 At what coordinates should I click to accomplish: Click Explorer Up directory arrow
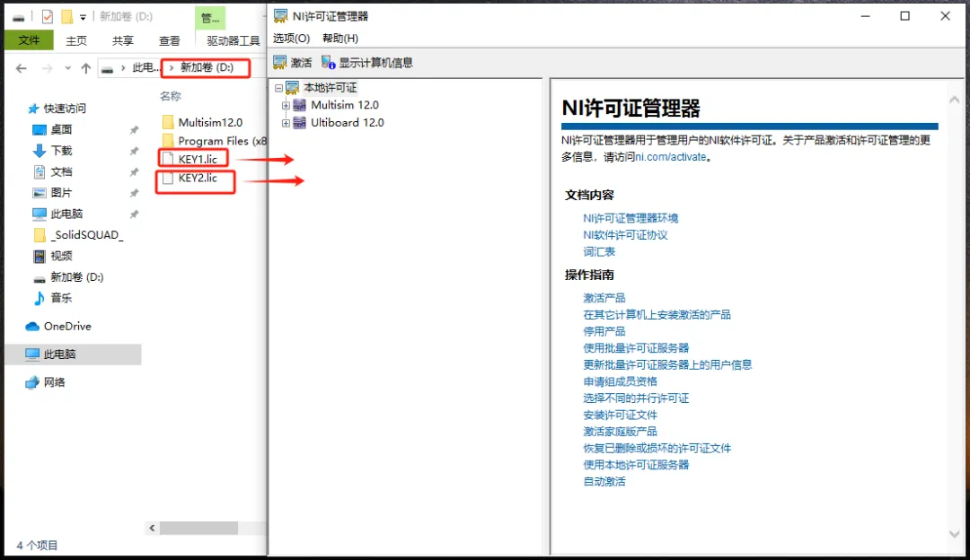(x=86, y=68)
